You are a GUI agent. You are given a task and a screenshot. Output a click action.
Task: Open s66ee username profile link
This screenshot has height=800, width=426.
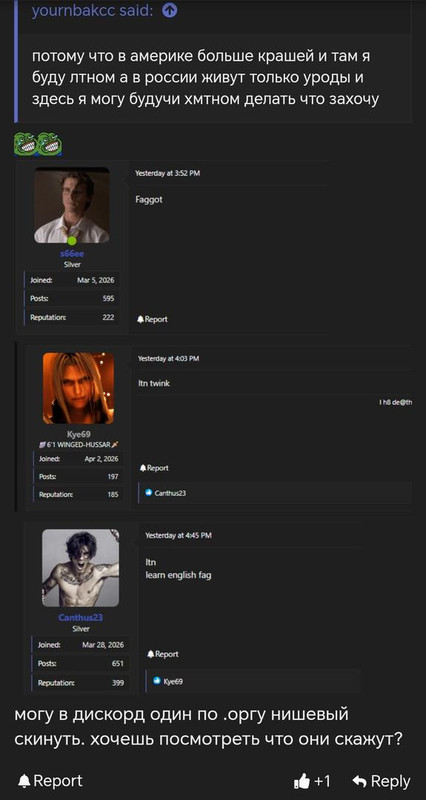pyautogui.click(x=72, y=254)
